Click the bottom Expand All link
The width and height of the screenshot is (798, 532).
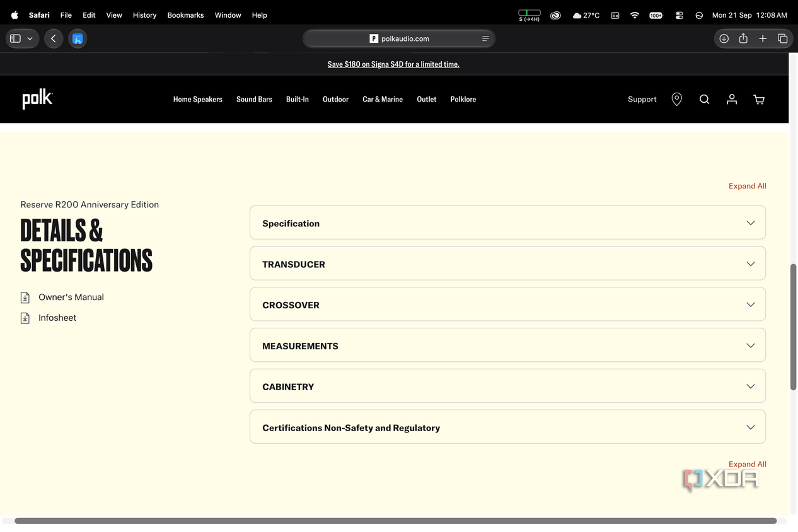pos(748,464)
